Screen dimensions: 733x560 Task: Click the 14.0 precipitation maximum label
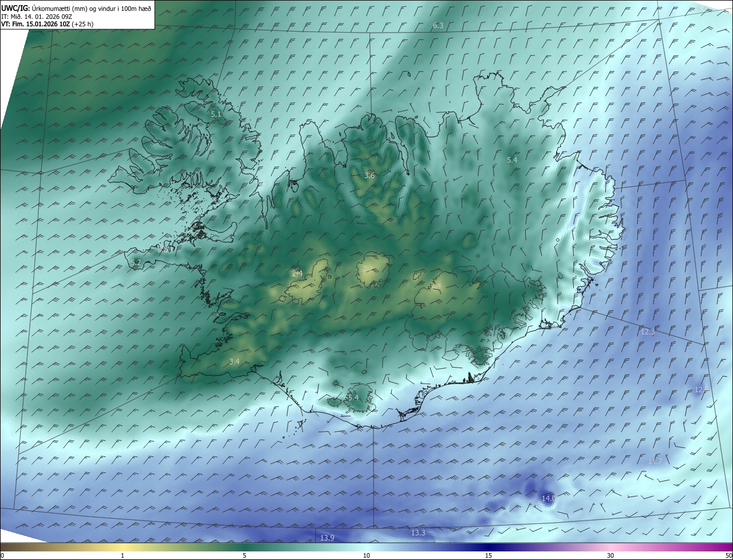click(549, 499)
